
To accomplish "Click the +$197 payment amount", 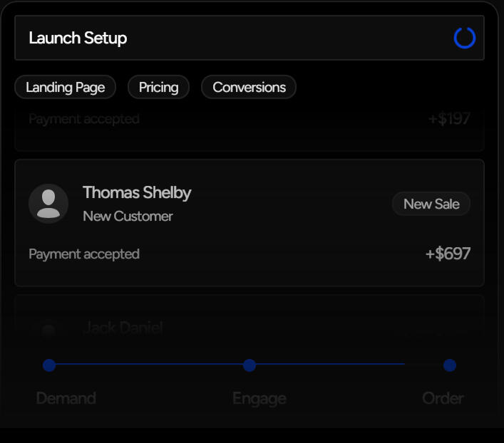I will (x=449, y=119).
